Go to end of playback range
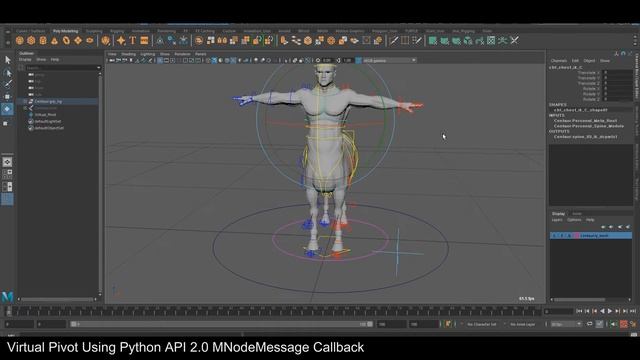 click(x=632, y=311)
